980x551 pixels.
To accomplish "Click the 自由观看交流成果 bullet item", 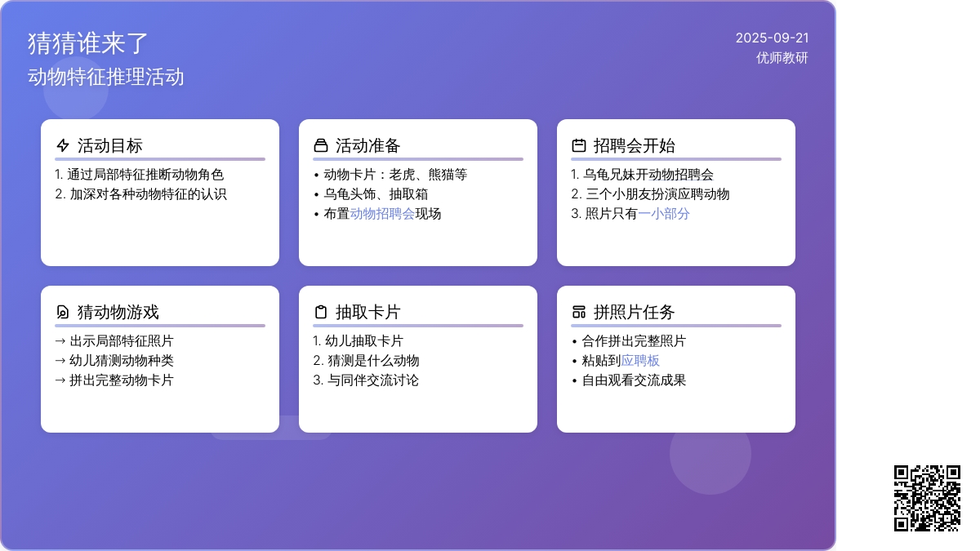I will pyautogui.click(x=634, y=380).
